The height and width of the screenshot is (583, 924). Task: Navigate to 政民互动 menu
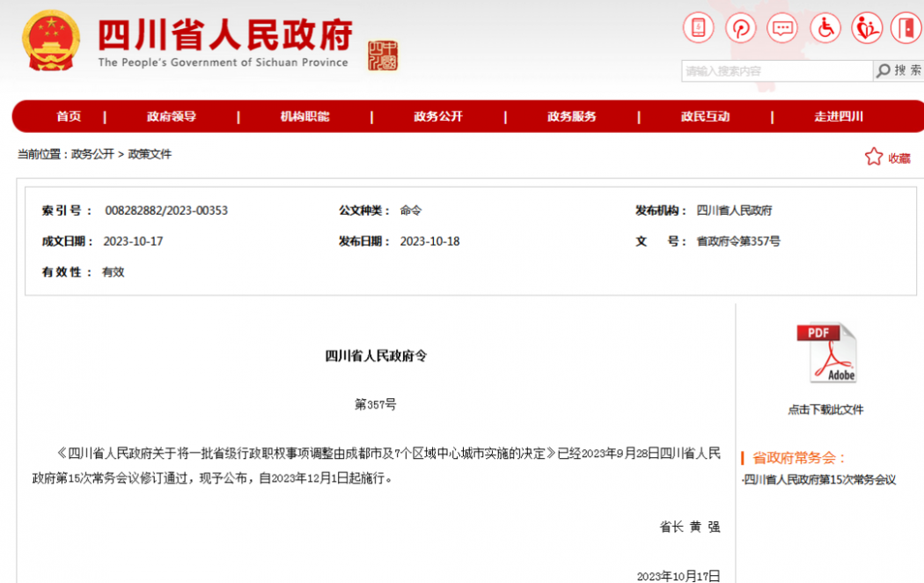point(705,116)
